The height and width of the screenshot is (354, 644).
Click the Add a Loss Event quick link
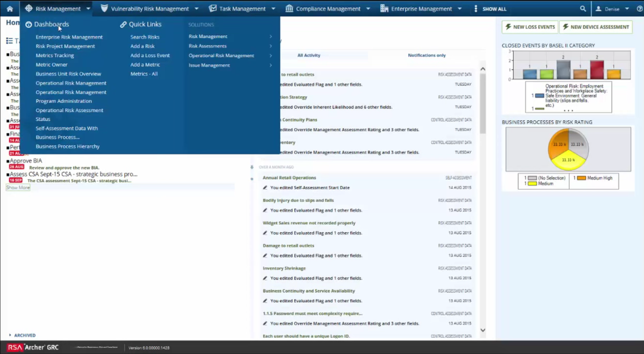(150, 55)
